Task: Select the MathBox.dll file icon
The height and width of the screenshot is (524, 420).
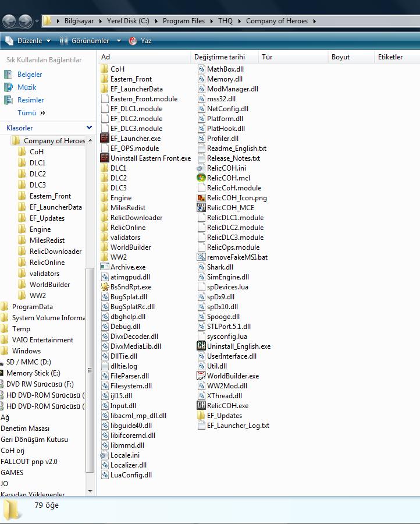Action: tap(201, 69)
